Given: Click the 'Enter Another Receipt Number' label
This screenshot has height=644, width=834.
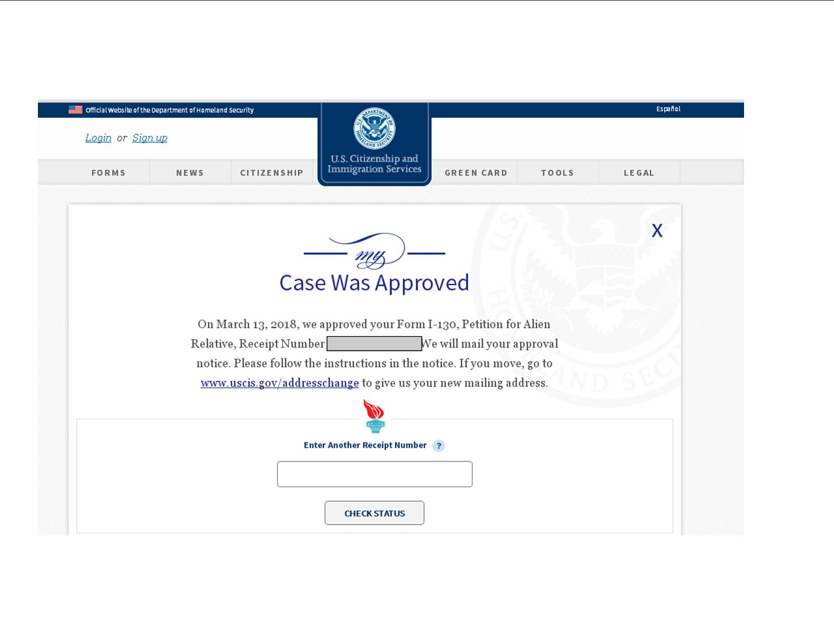Looking at the screenshot, I should coord(365,445).
